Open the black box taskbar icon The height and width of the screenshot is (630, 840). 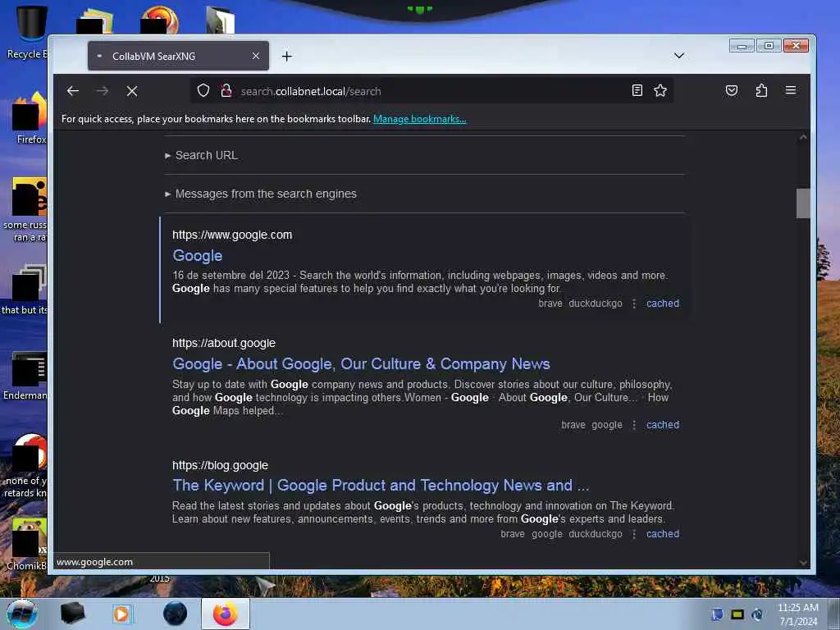click(x=72, y=614)
